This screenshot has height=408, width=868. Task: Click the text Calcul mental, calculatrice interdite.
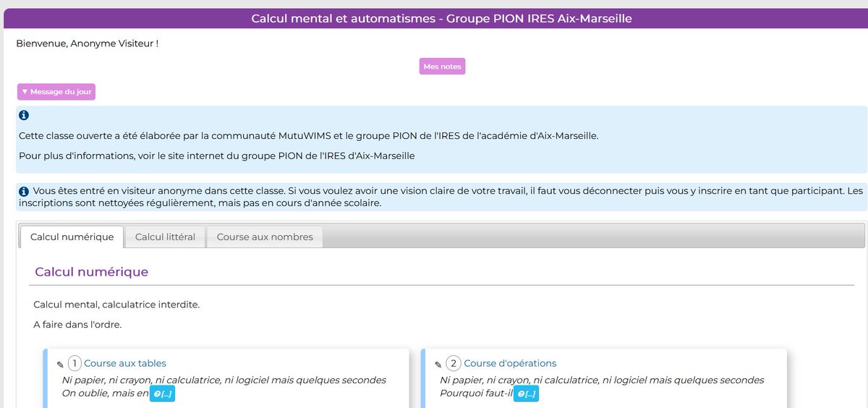[116, 305]
